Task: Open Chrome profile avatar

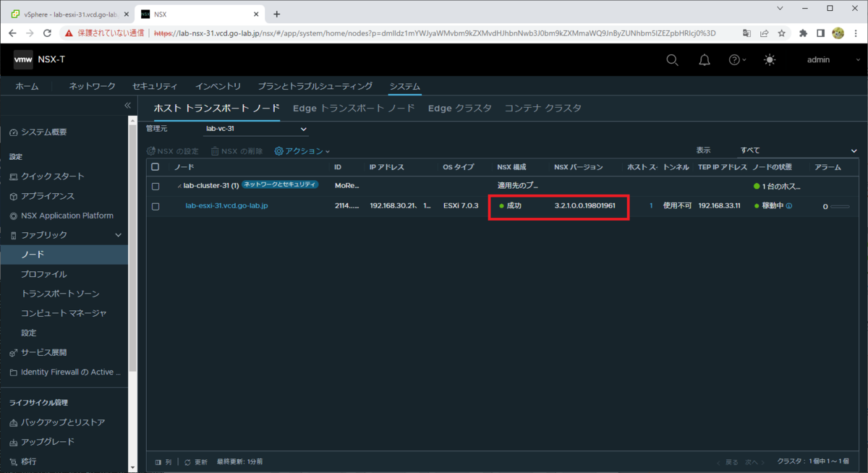Action: tap(838, 33)
